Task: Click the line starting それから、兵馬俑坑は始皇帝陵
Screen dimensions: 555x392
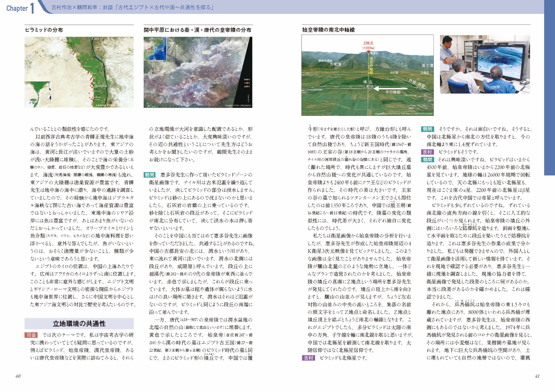Action: point(481,304)
